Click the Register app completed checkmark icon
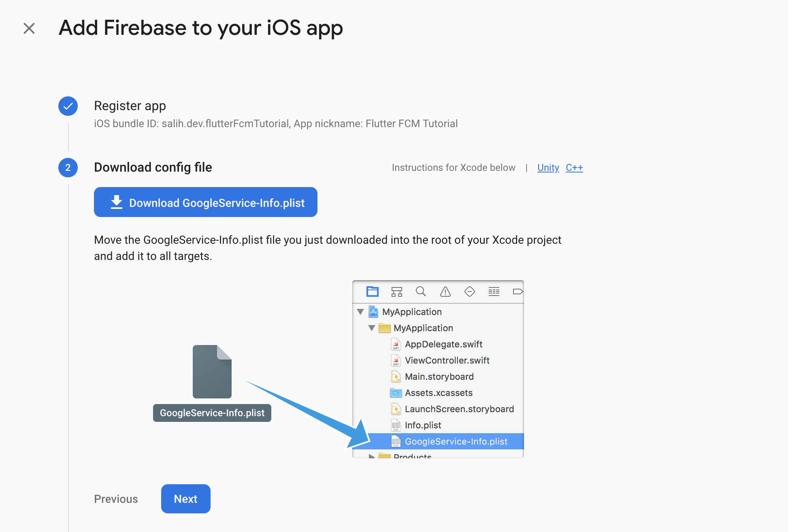This screenshot has width=788, height=532. click(x=68, y=106)
